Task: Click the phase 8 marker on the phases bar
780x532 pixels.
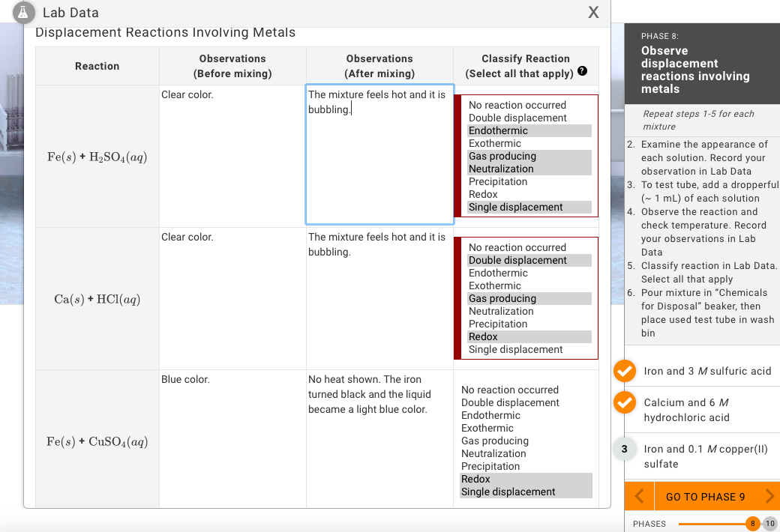Action: [752, 524]
